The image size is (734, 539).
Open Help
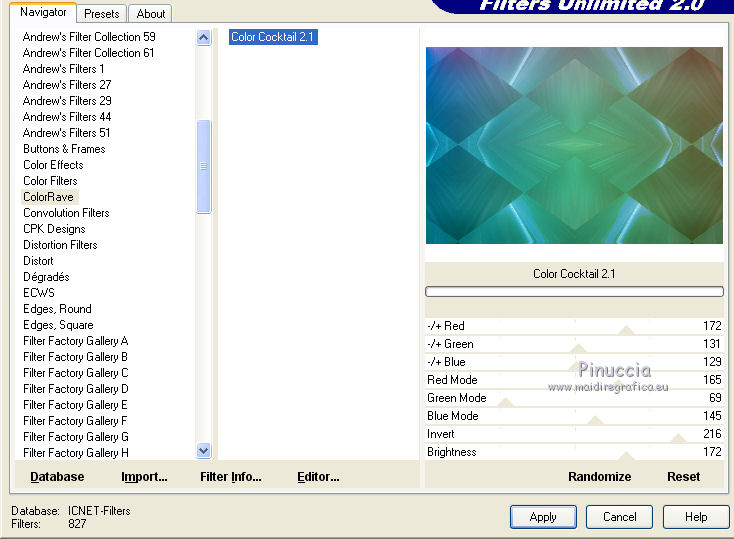(x=696, y=517)
